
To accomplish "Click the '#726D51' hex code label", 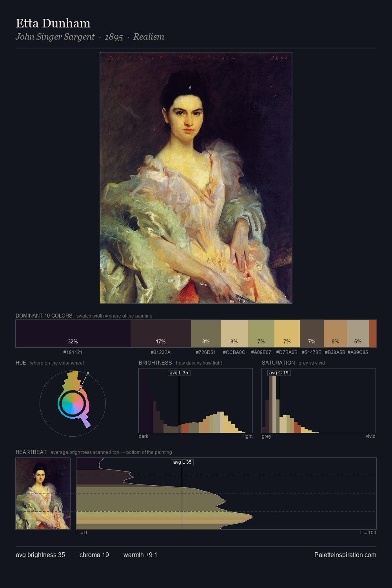I will 206,352.
